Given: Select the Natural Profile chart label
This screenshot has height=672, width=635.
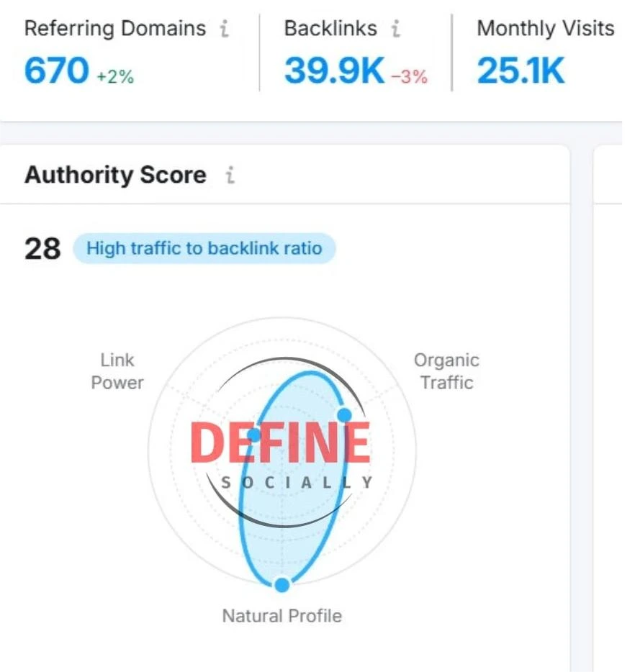Looking at the screenshot, I should click(x=282, y=616).
